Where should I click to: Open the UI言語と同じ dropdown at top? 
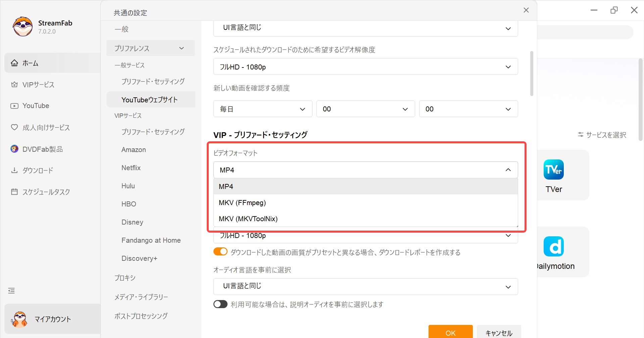pyautogui.click(x=365, y=28)
